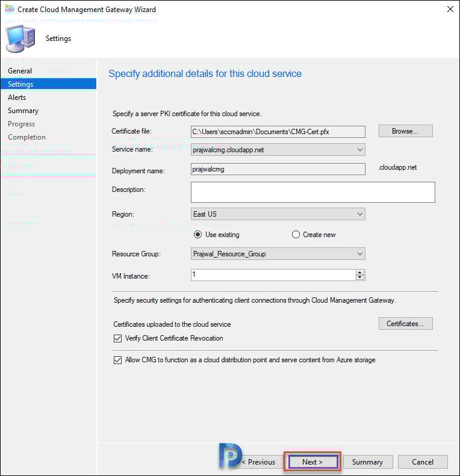Select the Create new radio button
The width and height of the screenshot is (460, 476).
(296, 235)
